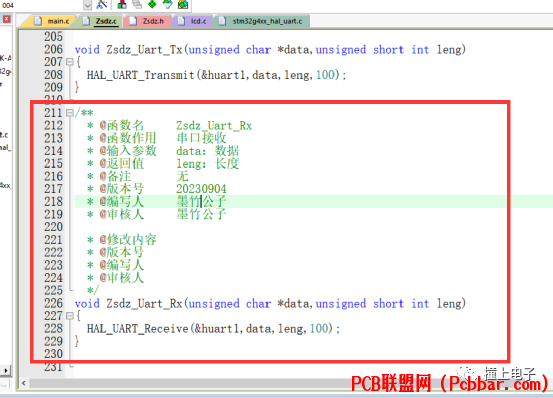
Task: Click line number 218 in gutter
Action: (x=53, y=202)
